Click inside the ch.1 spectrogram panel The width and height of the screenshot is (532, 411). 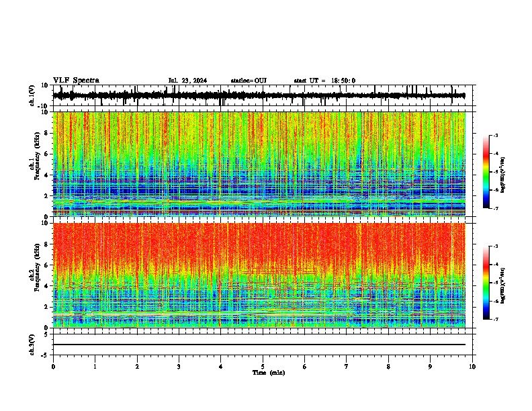click(259, 164)
